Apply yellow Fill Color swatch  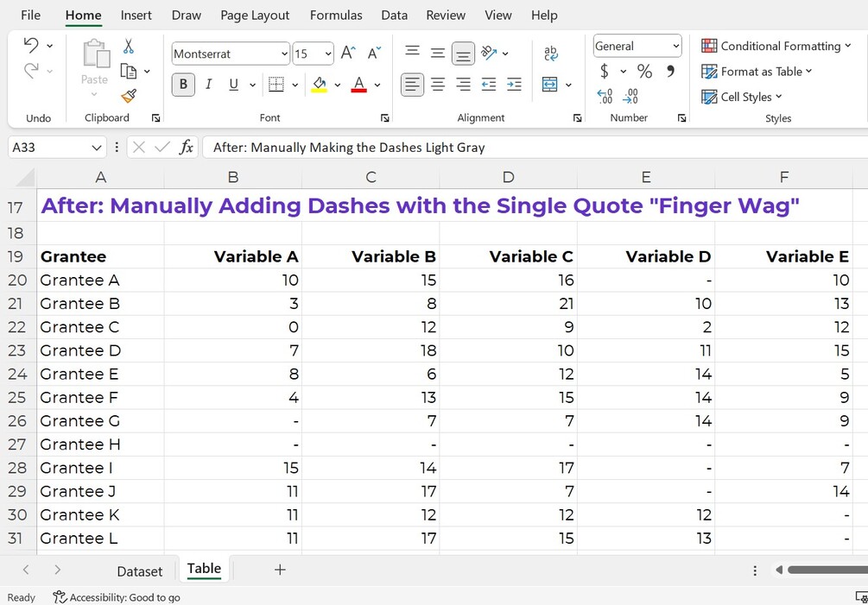click(320, 85)
